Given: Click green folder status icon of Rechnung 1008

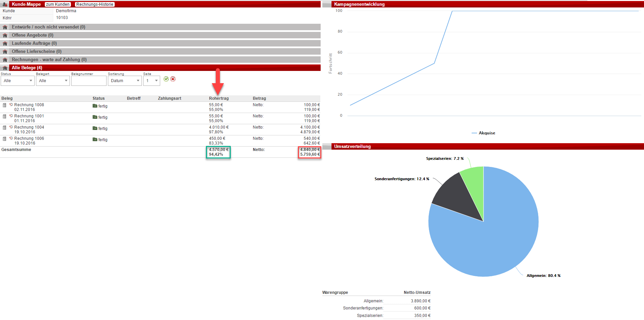Looking at the screenshot, I should [x=95, y=106].
